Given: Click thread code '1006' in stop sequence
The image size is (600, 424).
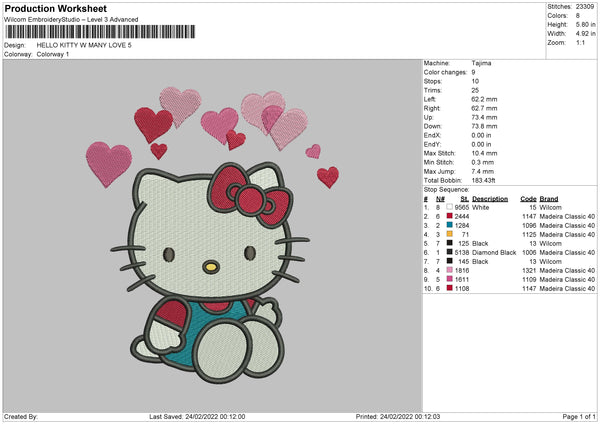Looking at the screenshot, I should 529,253.
